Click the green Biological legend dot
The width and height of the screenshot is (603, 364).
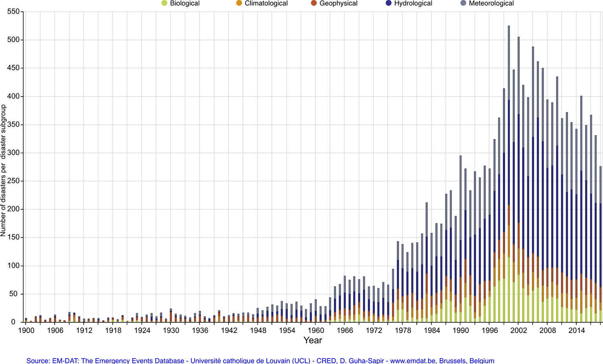(x=164, y=3)
